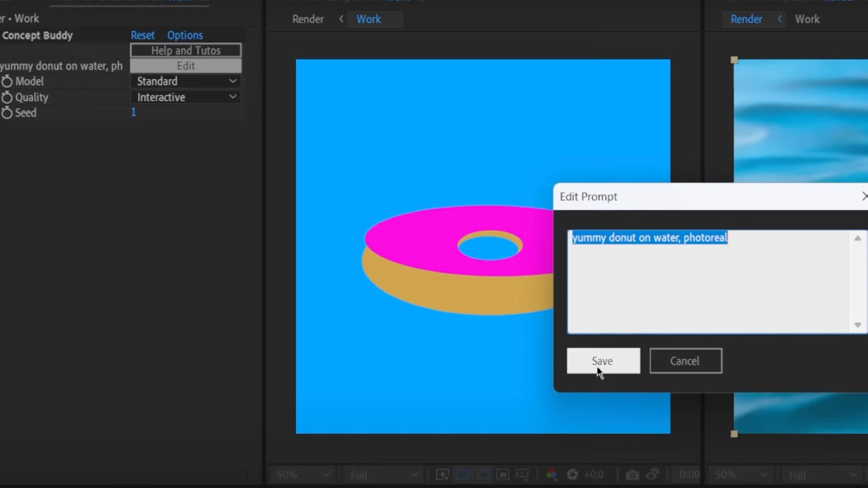Open the Model dropdown set to Standard
This screenshot has width=868, height=488.
(x=186, y=81)
